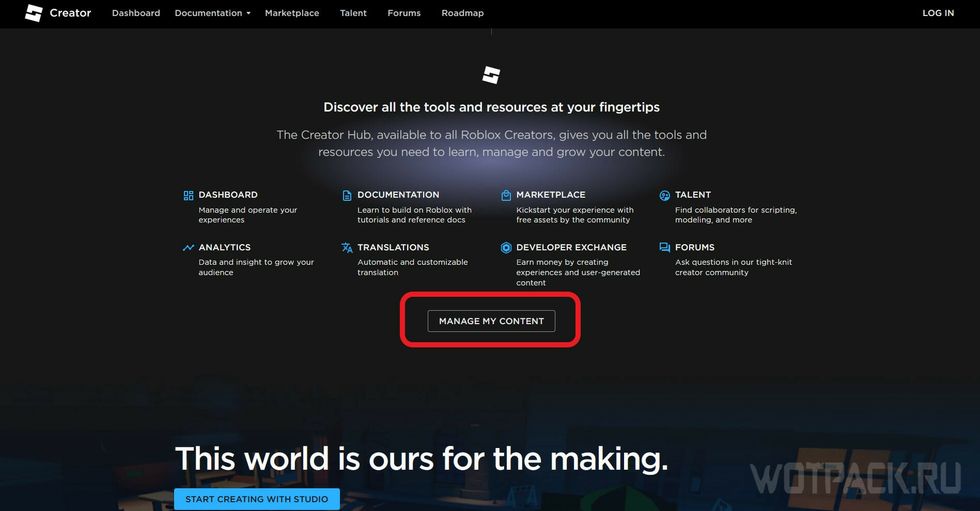
Task: Click the Marketplace shopping bag icon
Action: pos(506,195)
